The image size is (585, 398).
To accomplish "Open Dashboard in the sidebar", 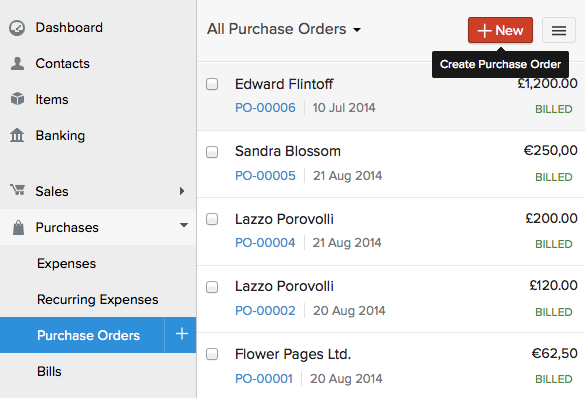I will (69, 28).
